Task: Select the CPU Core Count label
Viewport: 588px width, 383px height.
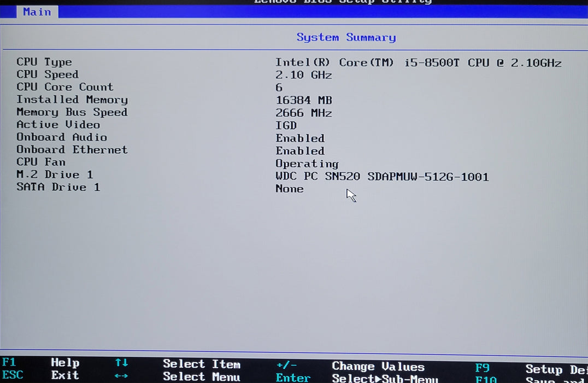Action: coord(65,87)
